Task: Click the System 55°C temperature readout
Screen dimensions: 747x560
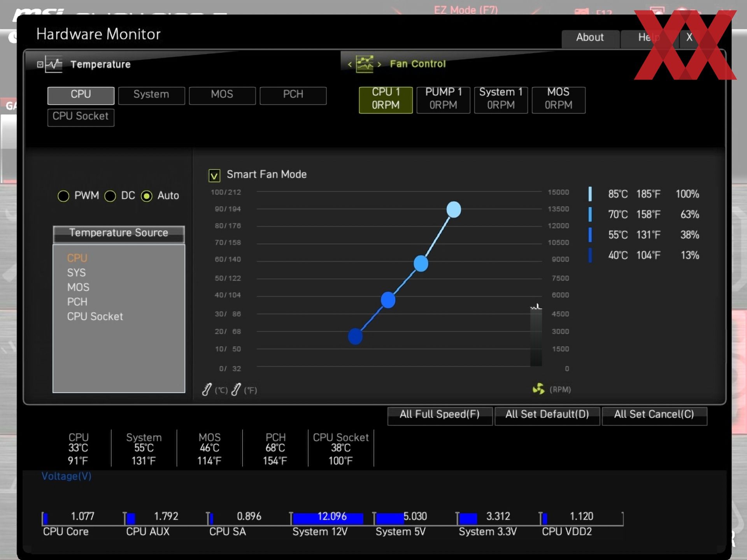Action: point(144,449)
